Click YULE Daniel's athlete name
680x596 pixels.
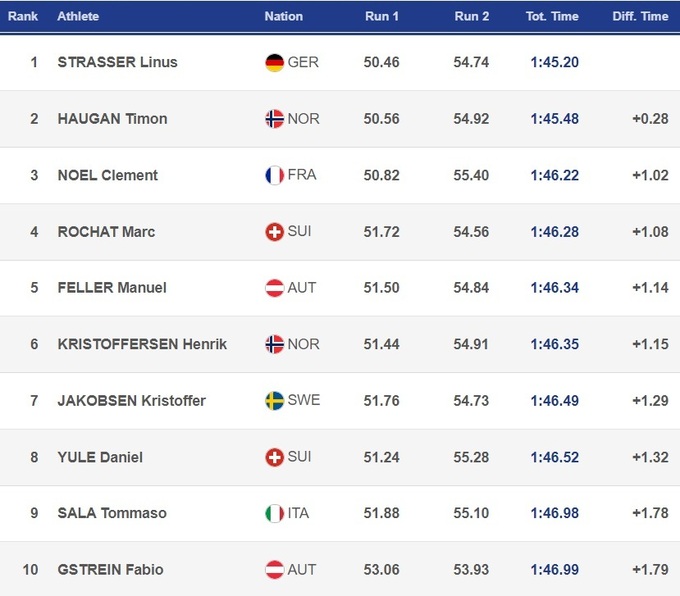(x=100, y=457)
